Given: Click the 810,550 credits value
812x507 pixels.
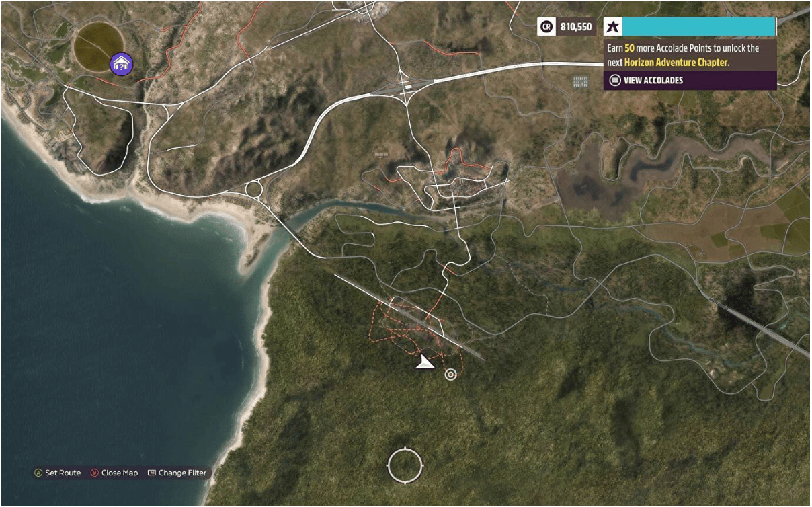Looking at the screenshot, I should click(576, 27).
